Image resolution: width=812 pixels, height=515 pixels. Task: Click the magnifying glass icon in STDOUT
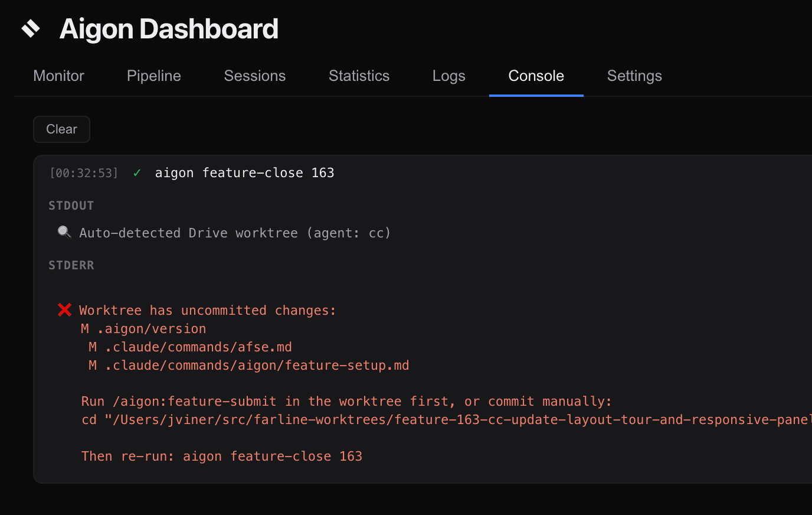click(x=64, y=232)
